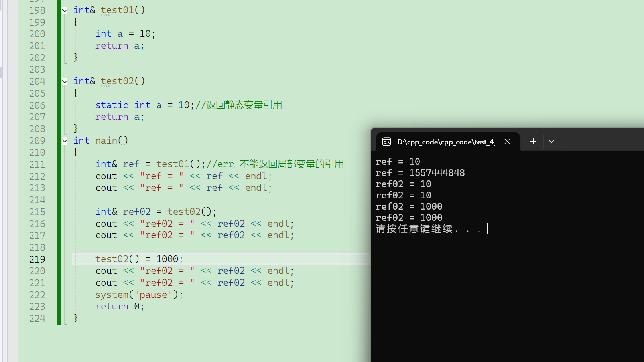
Task: Click the test01 function name on line 198
Action: click(x=117, y=10)
